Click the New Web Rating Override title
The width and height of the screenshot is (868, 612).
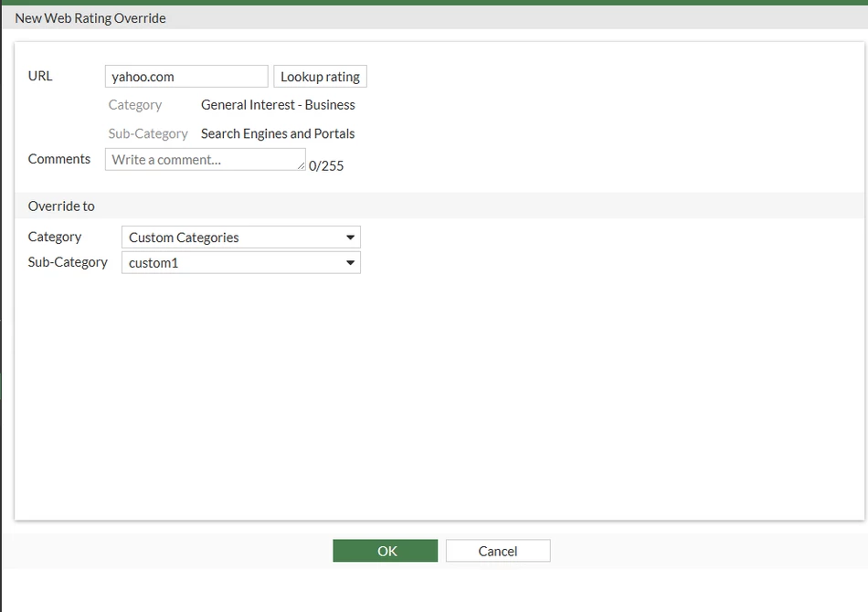[x=90, y=18]
